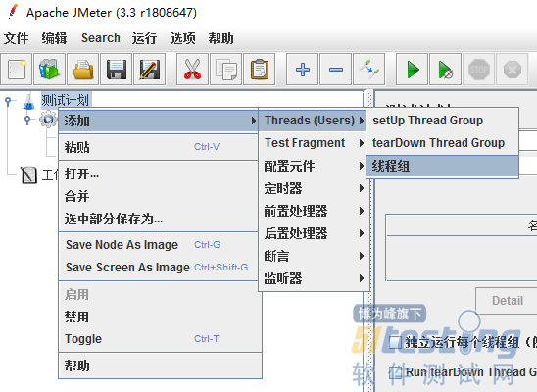Choose 禁用 in the context menu

[x=161, y=317]
